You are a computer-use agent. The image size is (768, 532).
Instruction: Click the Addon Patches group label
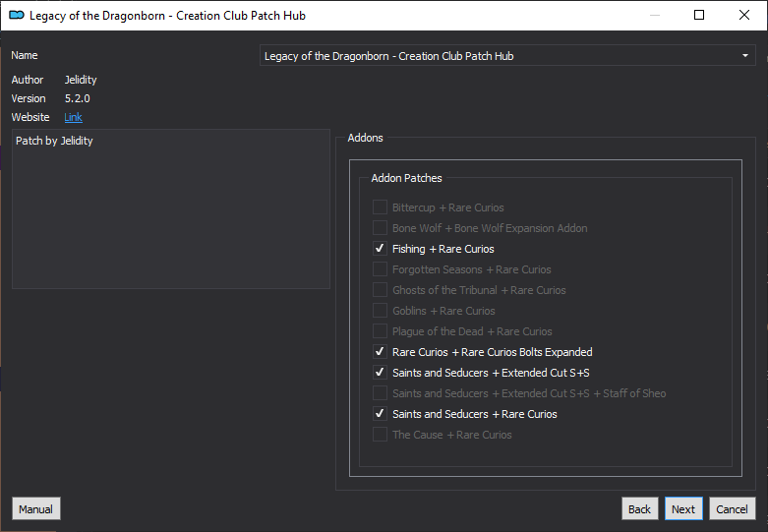[x=406, y=178]
